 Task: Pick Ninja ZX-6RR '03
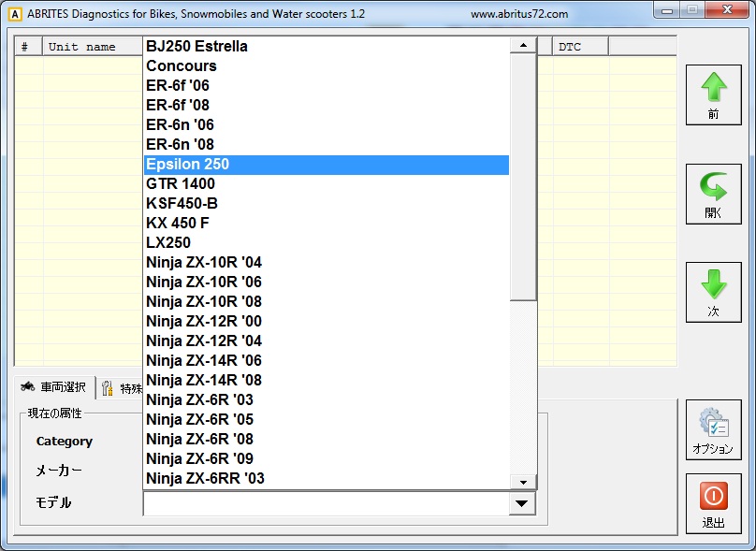click(x=327, y=479)
